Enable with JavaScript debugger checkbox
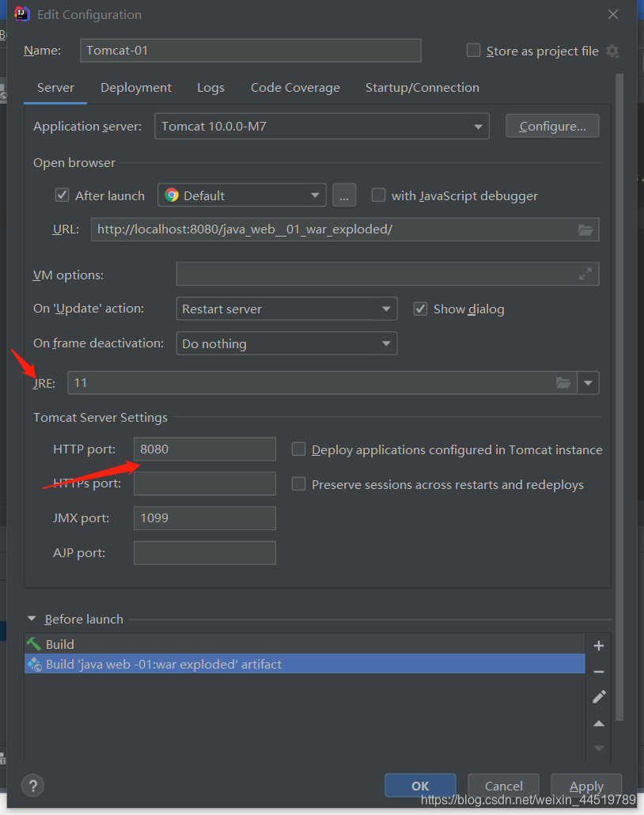This screenshot has height=815, width=644. 378,195
